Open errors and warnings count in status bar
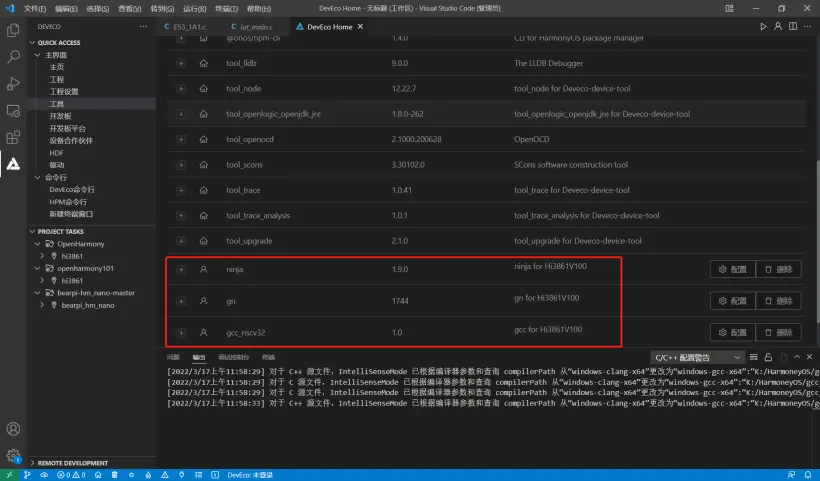Screen dimensions: 820x481 (x=71, y=475)
